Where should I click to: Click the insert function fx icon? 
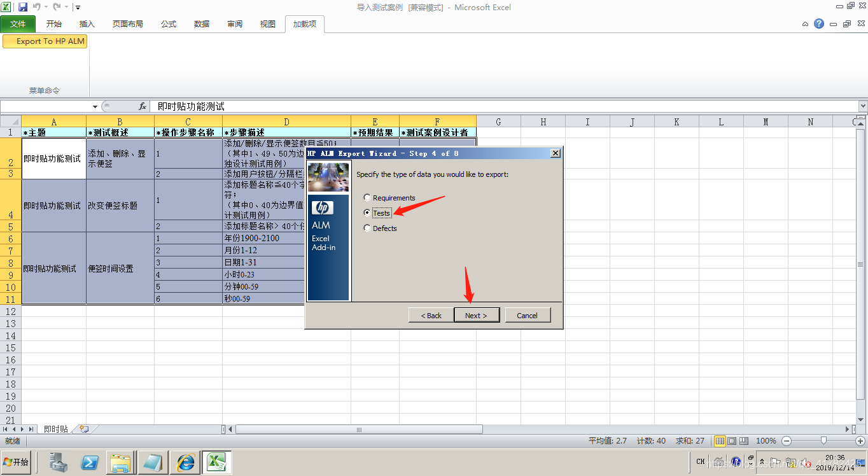point(143,106)
